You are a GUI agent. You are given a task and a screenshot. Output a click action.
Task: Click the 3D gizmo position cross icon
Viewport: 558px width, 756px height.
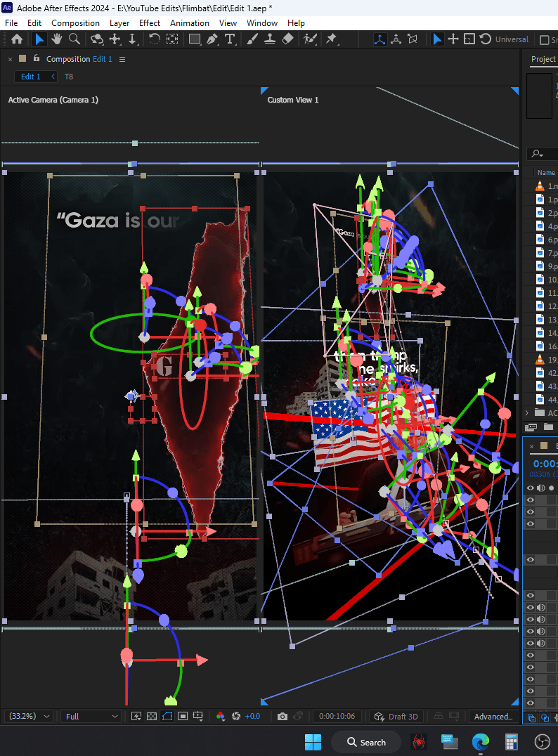pos(453,39)
